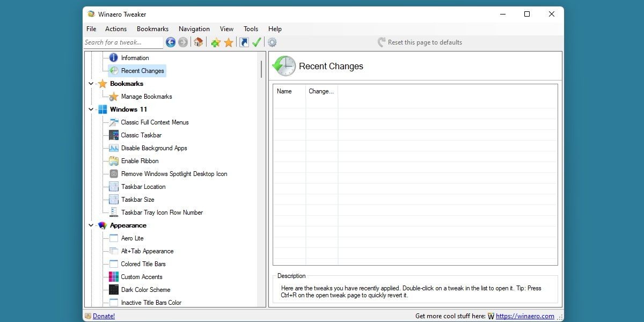Select the Taskbar Size tweak

coord(137,200)
